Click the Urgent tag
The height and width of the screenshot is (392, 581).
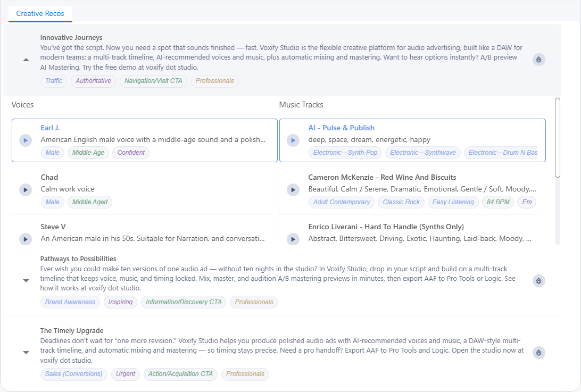(126, 374)
